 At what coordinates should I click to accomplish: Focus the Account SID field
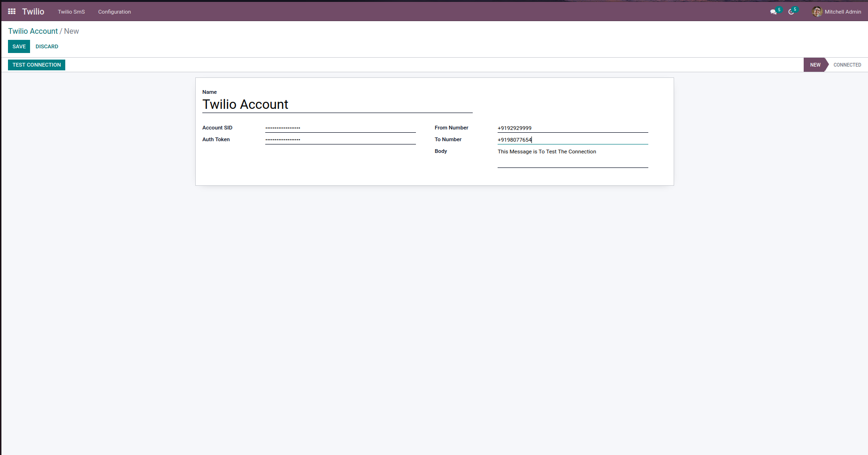[x=340, y=128]
